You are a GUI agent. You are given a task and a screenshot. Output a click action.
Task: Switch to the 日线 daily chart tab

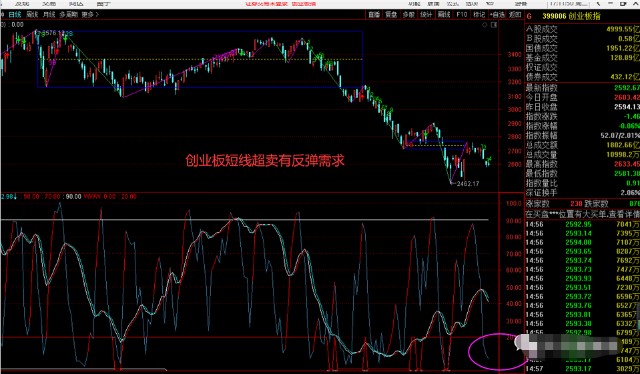(x=15, y=15)
